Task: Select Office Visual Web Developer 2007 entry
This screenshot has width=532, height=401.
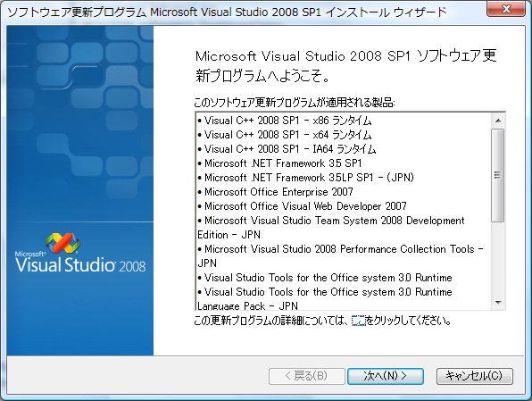Action: click(x=302, y=206)
